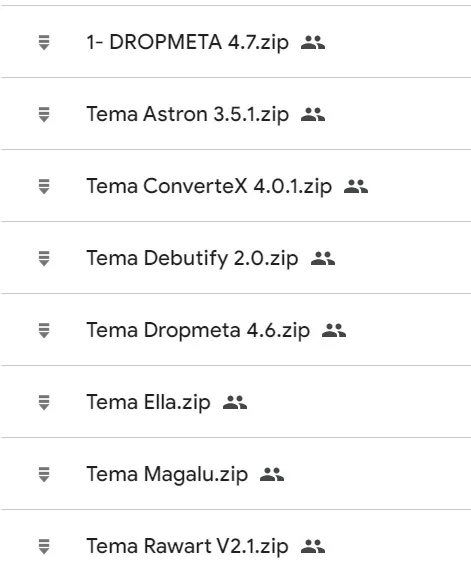Select the Tema Rawart V2.1.zip file name

pos(187,547)
